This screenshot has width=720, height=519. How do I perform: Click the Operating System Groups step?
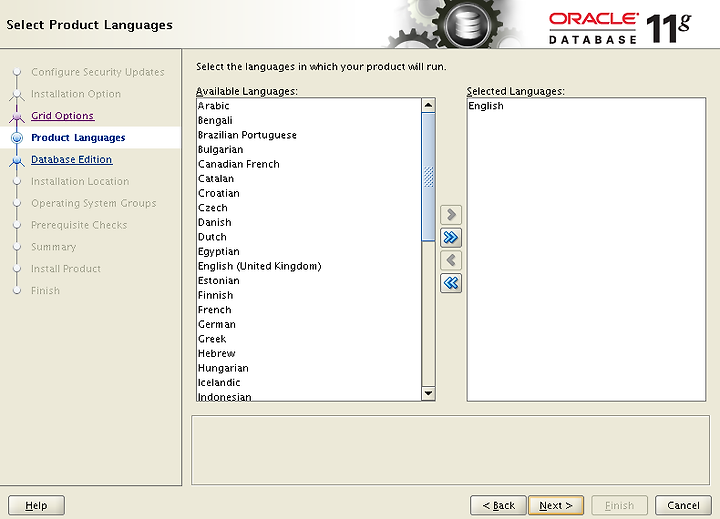[x=94, y=203]
